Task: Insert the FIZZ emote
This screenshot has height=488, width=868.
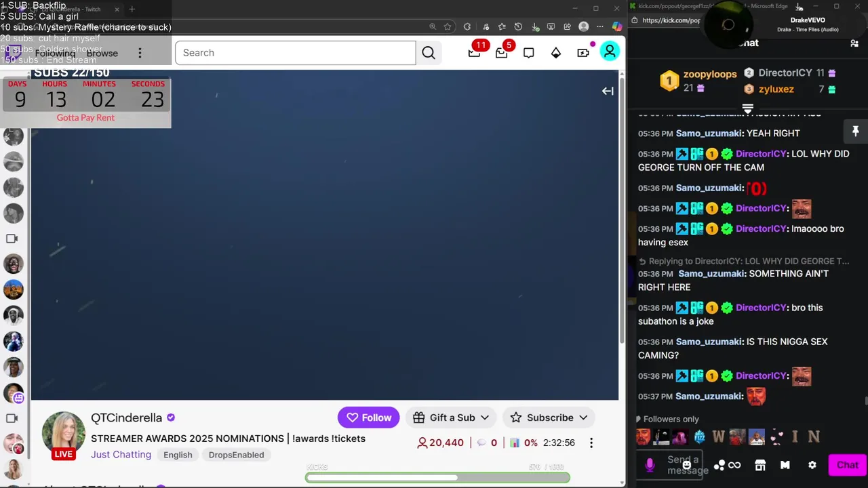Action: coord(699,437)
